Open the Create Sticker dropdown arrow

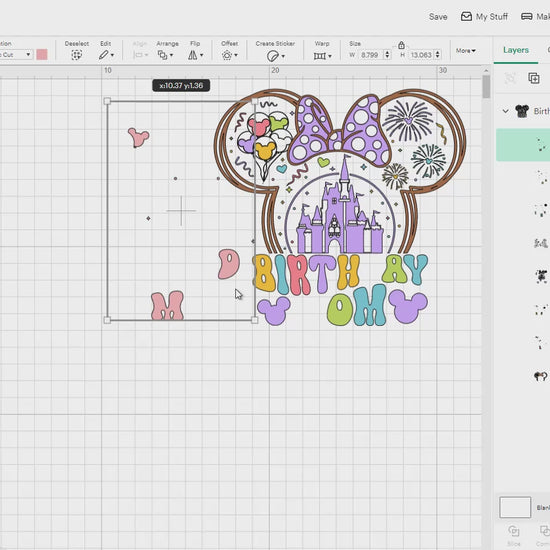283,56
